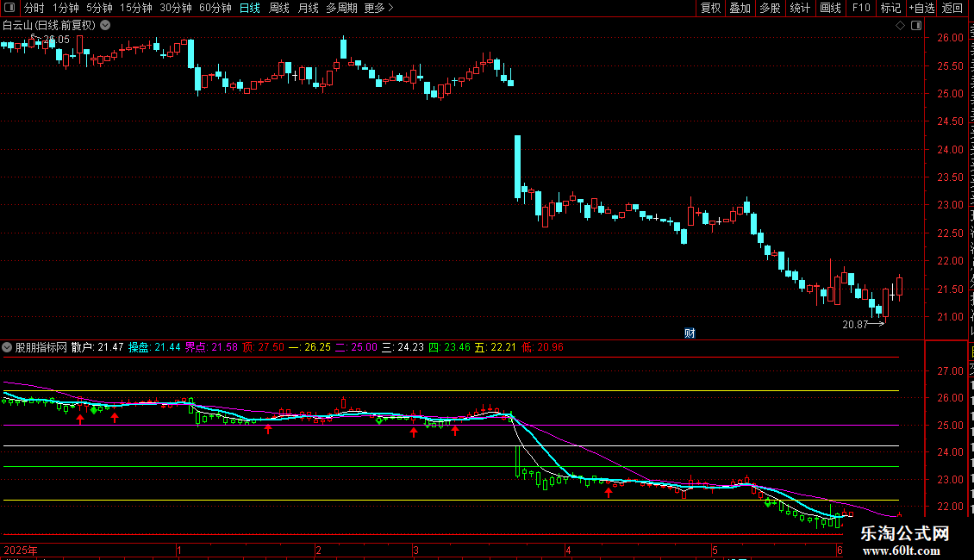
Task: Open the 多周期 multi-period view
Action: click(341, 8)
